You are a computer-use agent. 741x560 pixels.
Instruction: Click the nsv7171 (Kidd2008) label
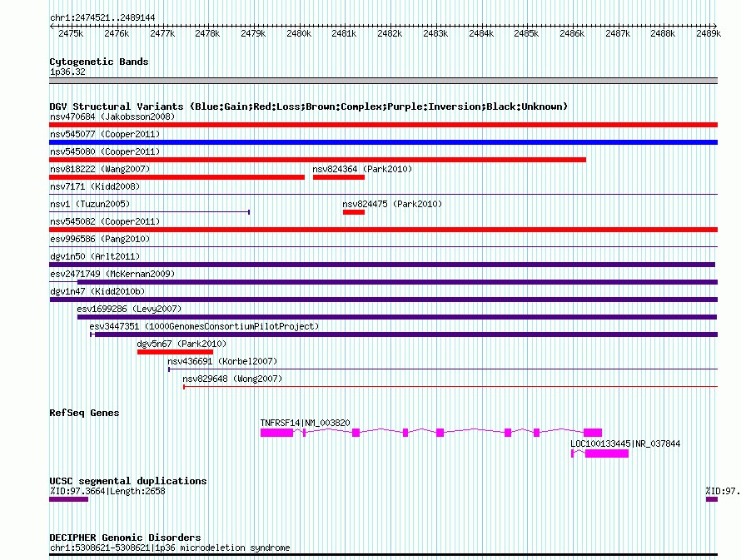pos(95,186)
